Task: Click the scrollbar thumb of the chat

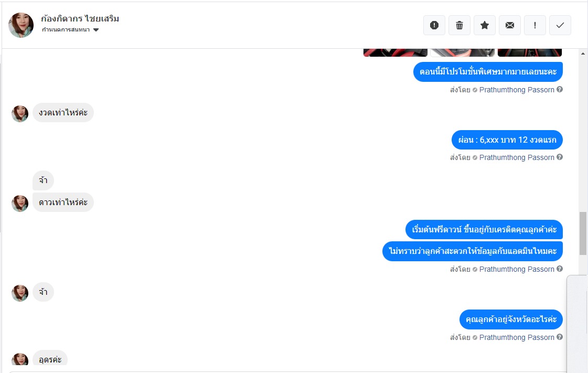Action: coord(583,233)
